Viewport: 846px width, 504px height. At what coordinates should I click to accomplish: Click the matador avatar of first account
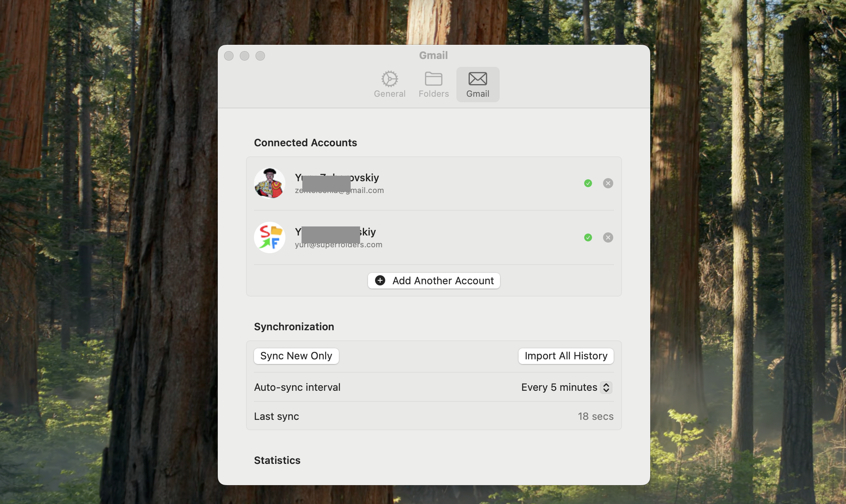click(270, 183)
